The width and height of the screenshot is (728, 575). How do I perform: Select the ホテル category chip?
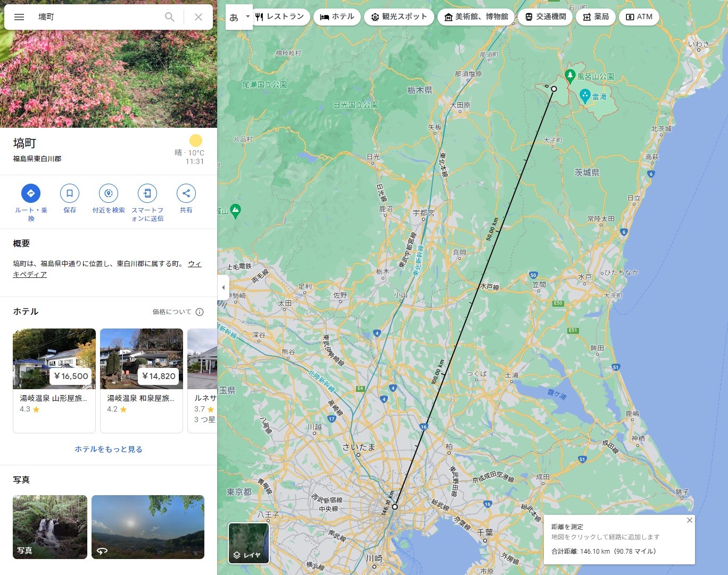click(337, 17)
